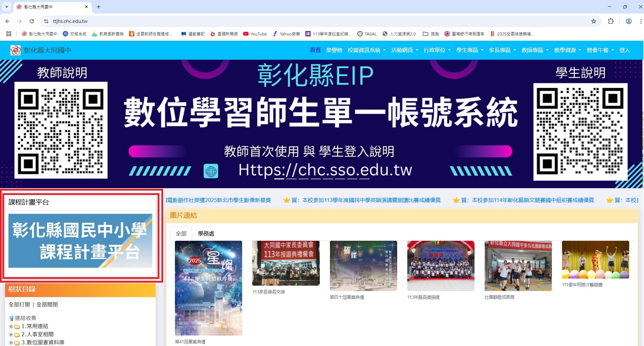This screenshot has width=644, height=346.
Task: Open the 校園資訊系統 dropdown menu
Action: click(x=366, y=50)
